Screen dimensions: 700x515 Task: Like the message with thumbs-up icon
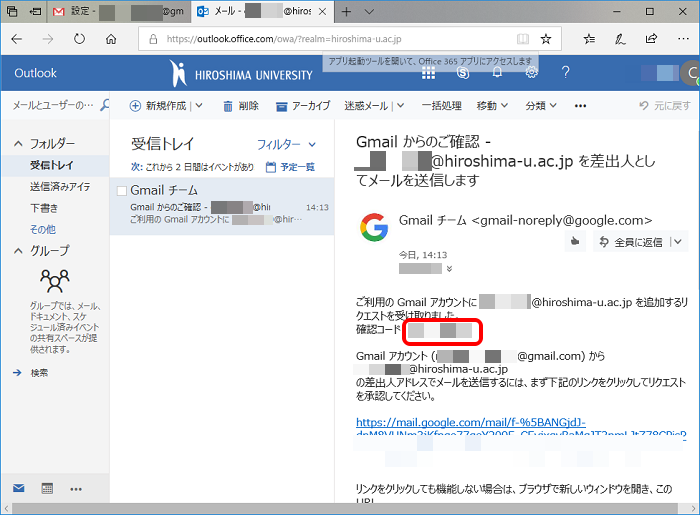tap(575, 242)
